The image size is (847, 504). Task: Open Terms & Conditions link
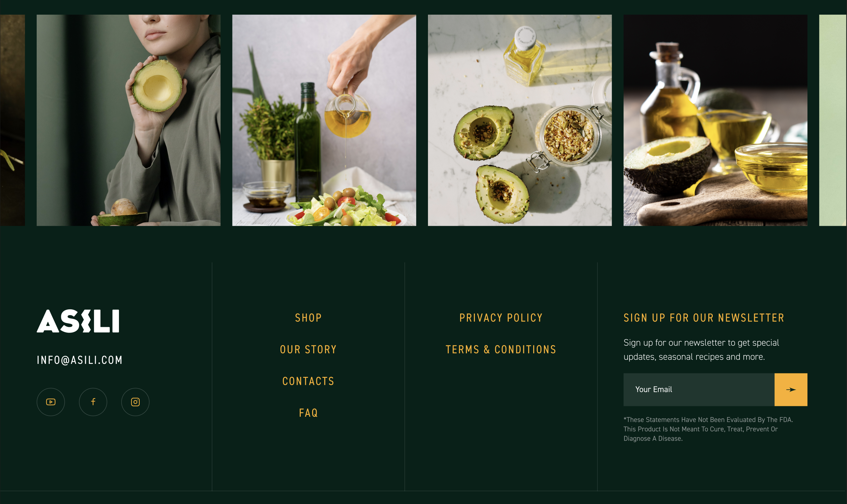(501, 349)
